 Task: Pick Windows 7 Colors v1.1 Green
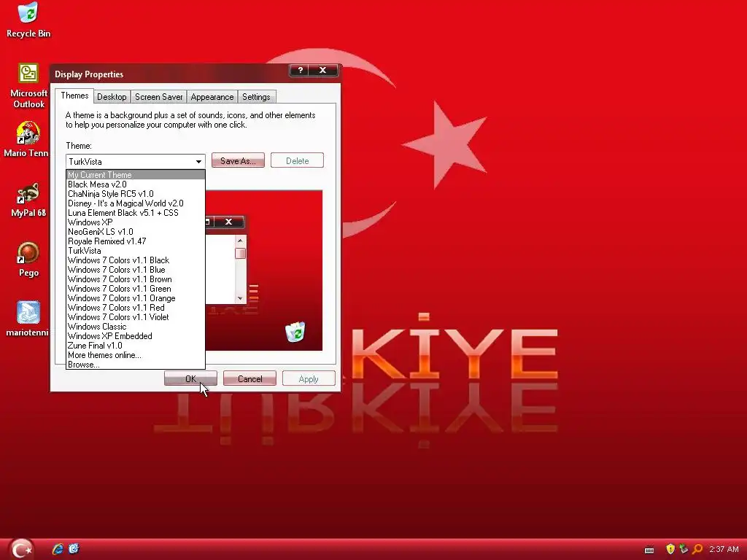tap(135, 289)
